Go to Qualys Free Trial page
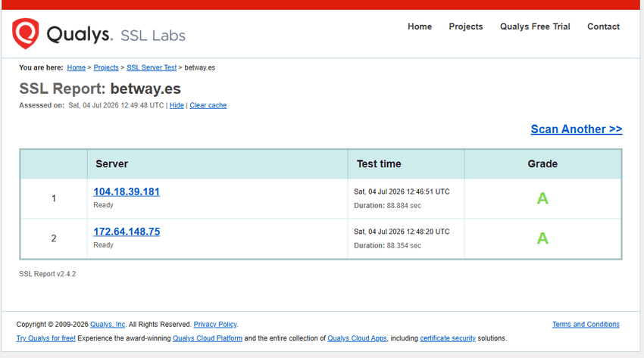644x358 pixels. (x=535, y=26)
